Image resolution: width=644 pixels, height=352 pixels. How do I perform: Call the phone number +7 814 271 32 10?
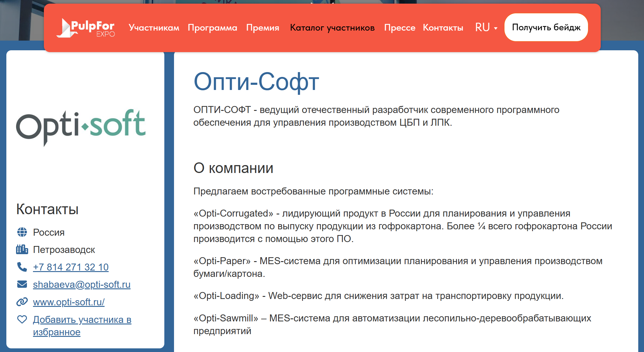(71, 267)
